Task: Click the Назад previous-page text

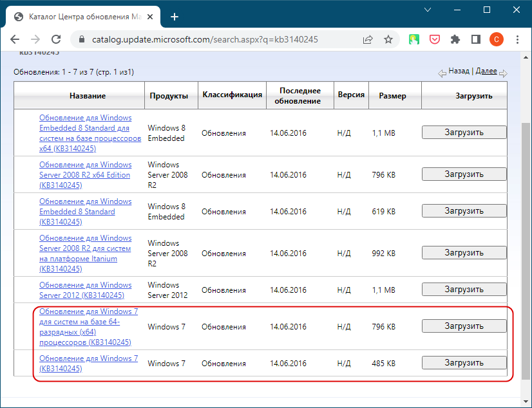Action: point(459,71)
